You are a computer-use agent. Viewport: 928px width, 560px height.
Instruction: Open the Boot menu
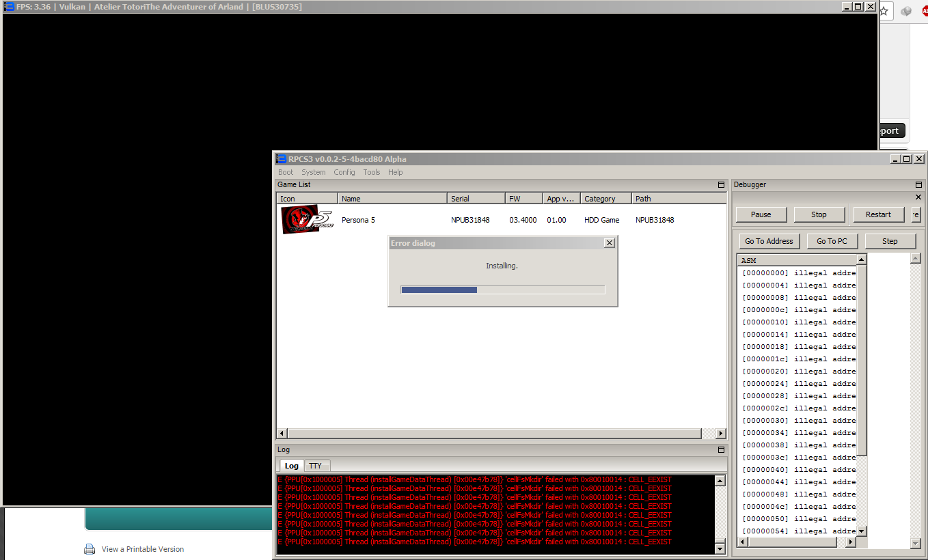point(286,172)
